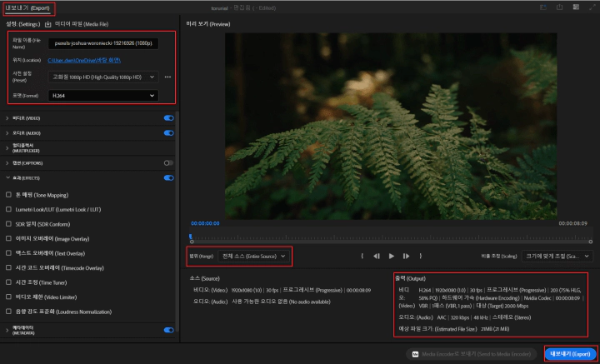Image resolution: width=600 pixels, height=364 pixels.
Task: Open the Export tab at top left
Action: pos(27,8)
